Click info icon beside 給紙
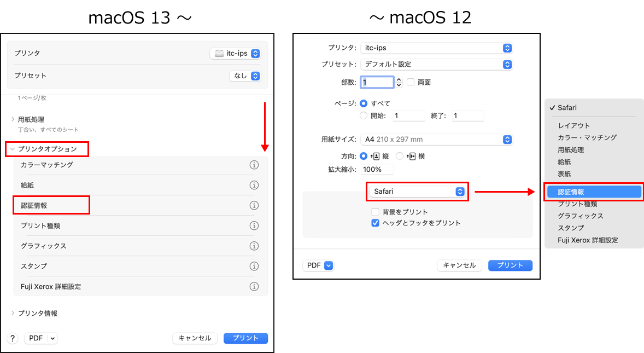Screen dimensions: 644x353 pyautogui.click(x=254, y=185)
